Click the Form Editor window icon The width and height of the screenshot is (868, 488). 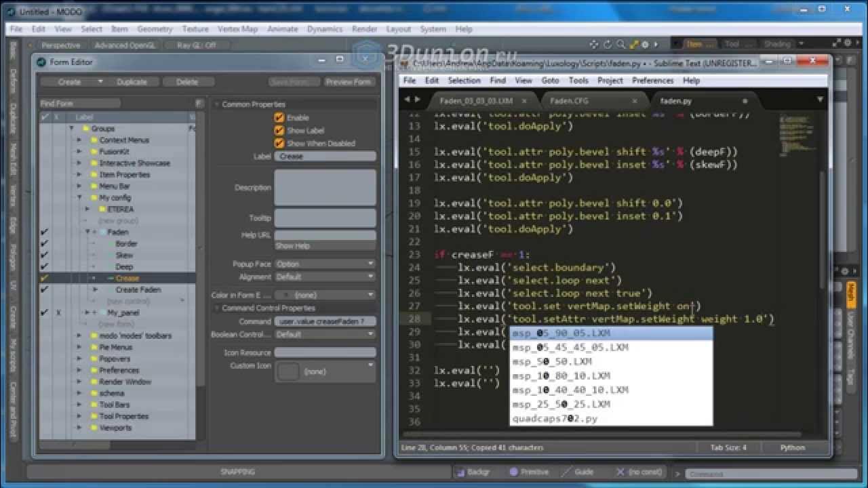tap(41, 62)
